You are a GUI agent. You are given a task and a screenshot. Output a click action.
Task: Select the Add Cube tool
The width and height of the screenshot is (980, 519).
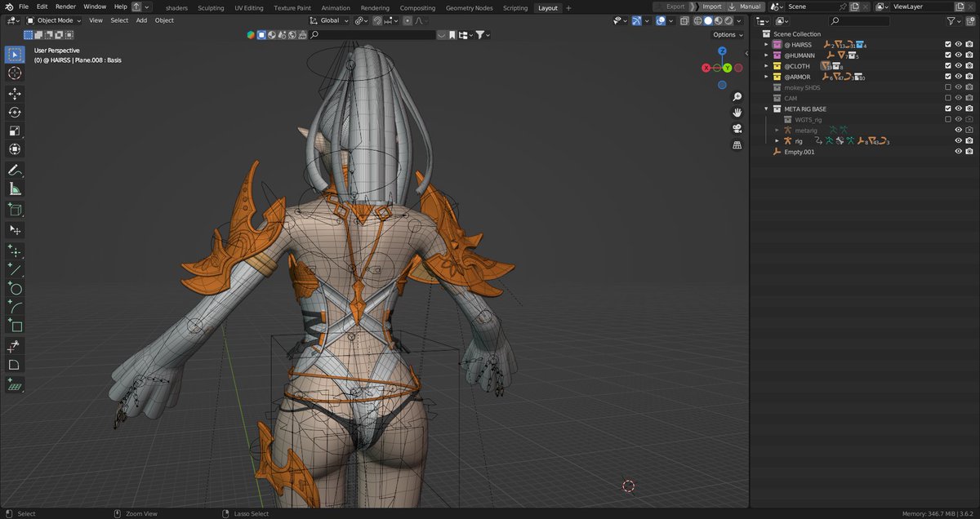click(15, 210)
